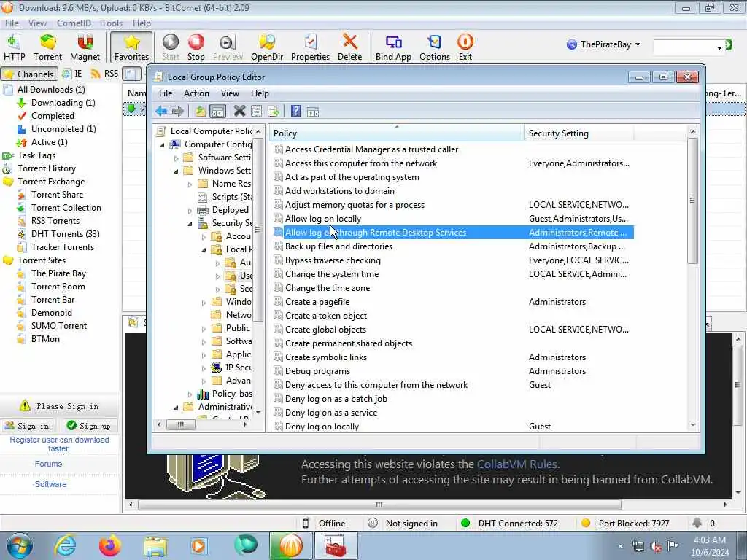Select Scripts (Startup/Shutdown) tree item
Image resolution: width=747 pixels, height=560 pixels.
pos(225,197)
